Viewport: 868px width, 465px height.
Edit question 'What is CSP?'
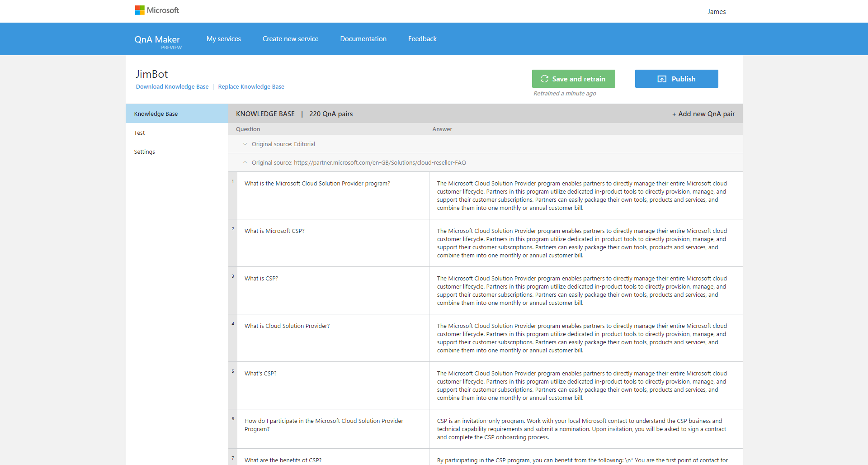(x=333, y=290)
